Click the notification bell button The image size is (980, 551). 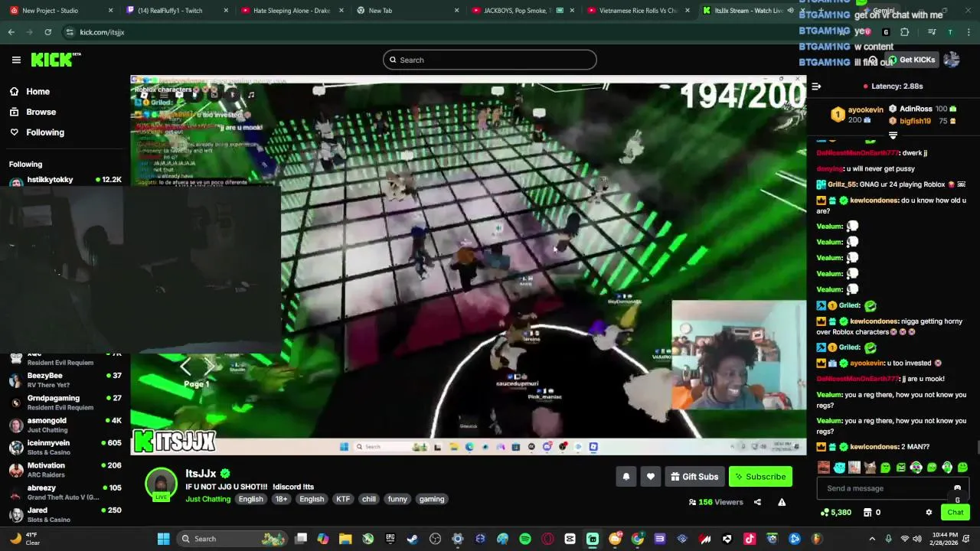click(626, 477)
